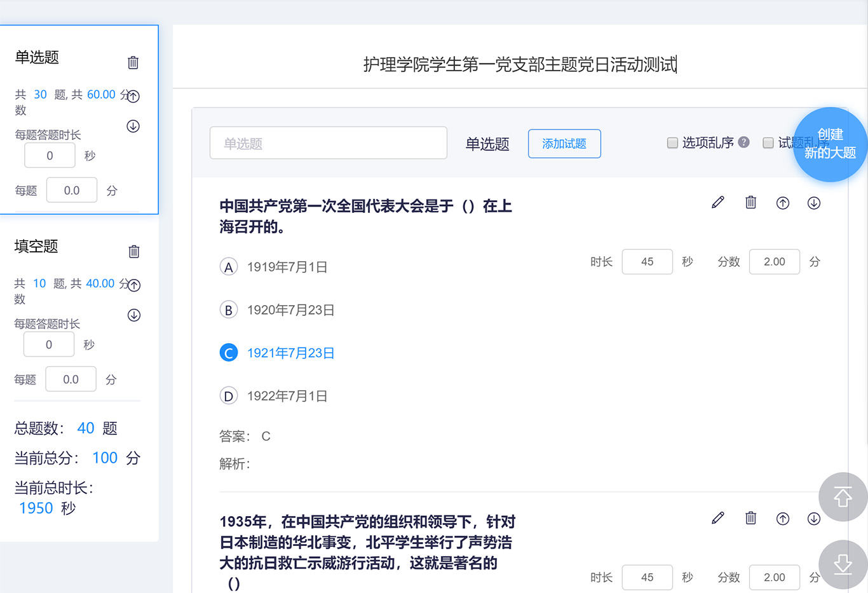
Task: Click the 添加试题 button
Action: click(564, 144)
